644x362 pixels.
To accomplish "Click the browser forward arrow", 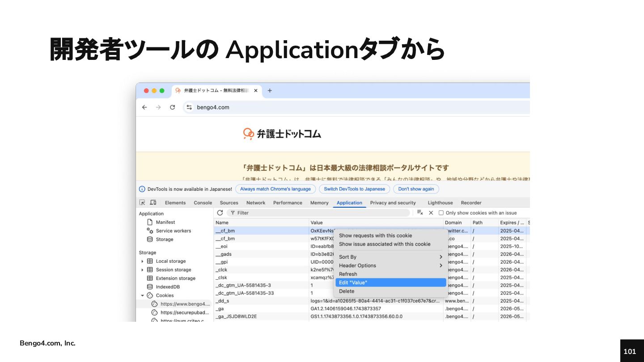I will (x=158, y=107).
